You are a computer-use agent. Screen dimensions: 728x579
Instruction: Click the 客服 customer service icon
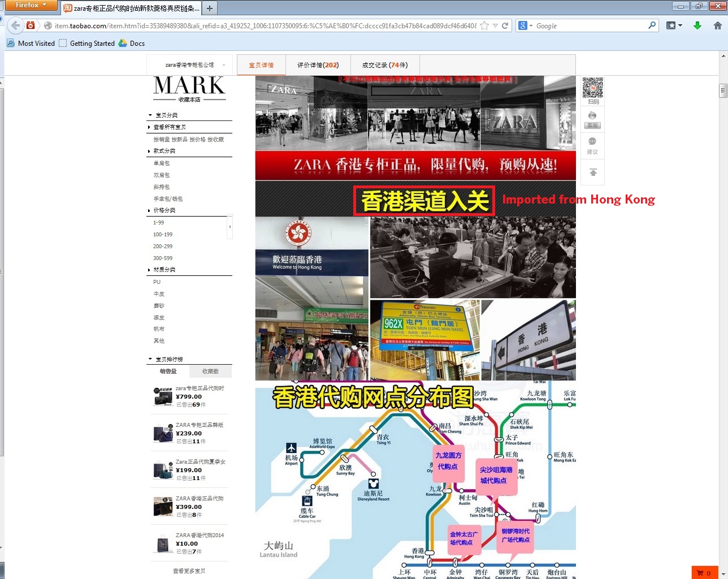pyautogui.click(x=592, y=119)
